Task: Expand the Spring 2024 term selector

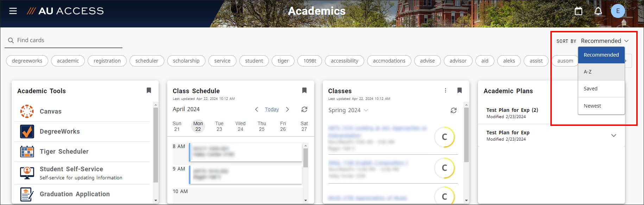Action: [x=348, y=110]
